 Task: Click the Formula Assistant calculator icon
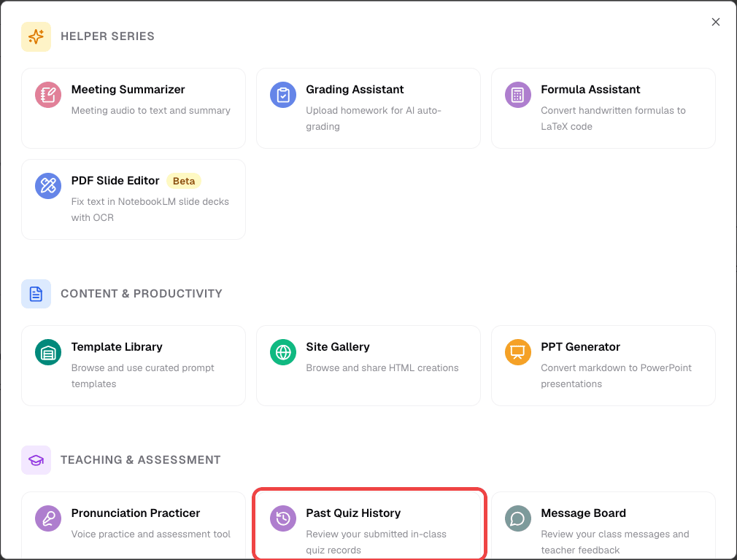tap(518, 95)
